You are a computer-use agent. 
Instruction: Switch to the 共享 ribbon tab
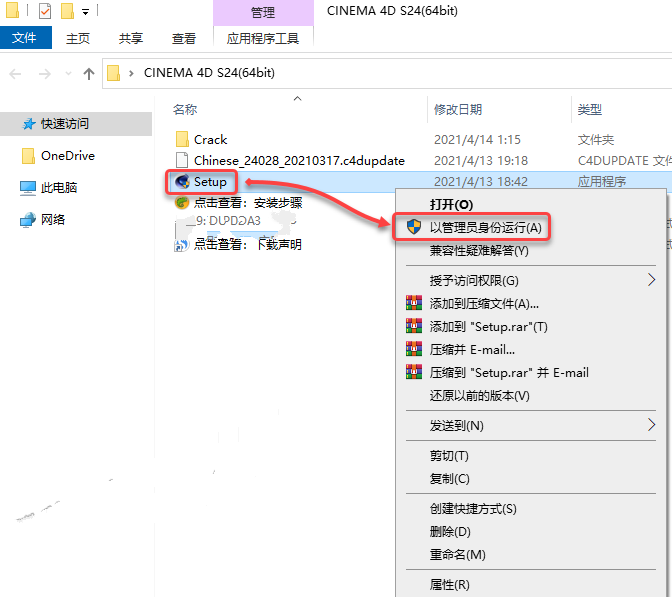131,39
